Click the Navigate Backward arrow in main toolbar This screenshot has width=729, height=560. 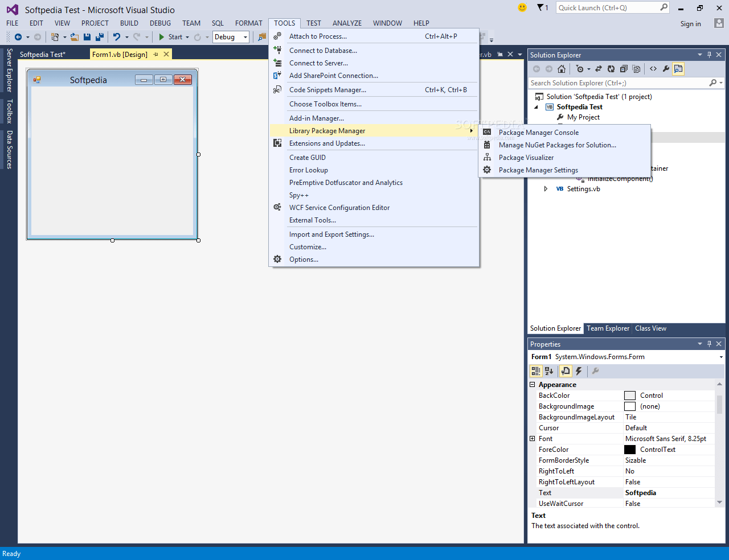(x=18, y=37)
